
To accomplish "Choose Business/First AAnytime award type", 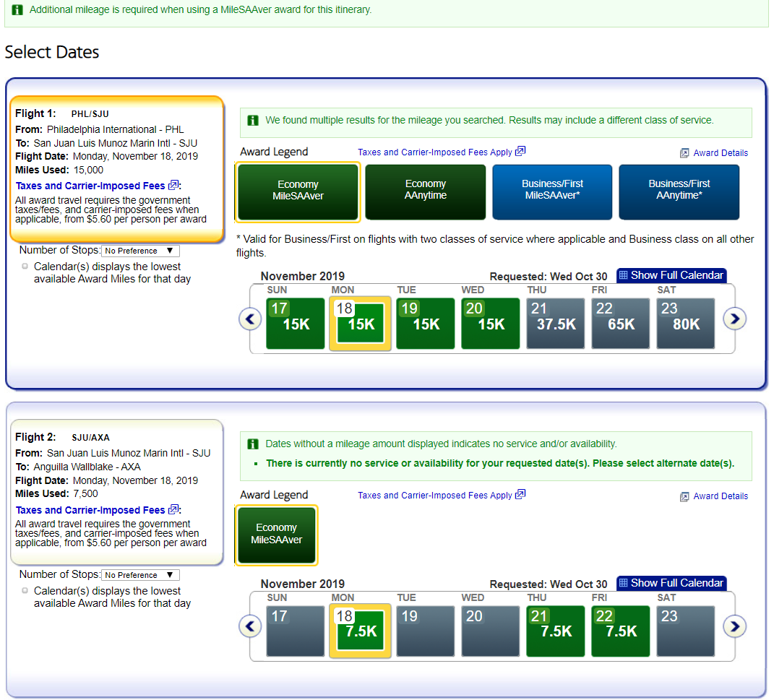I will click(x=679, y=192).
